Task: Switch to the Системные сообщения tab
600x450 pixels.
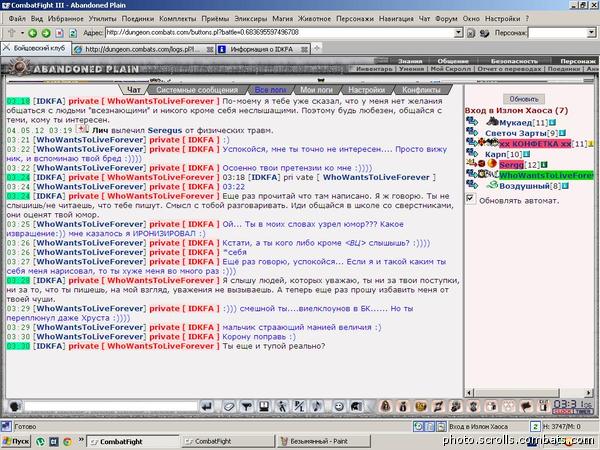Action: 197,90
